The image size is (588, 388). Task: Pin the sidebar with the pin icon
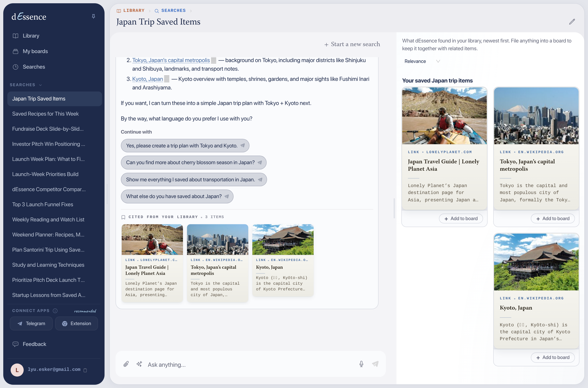pyautogui.click(x=93, y=16)
